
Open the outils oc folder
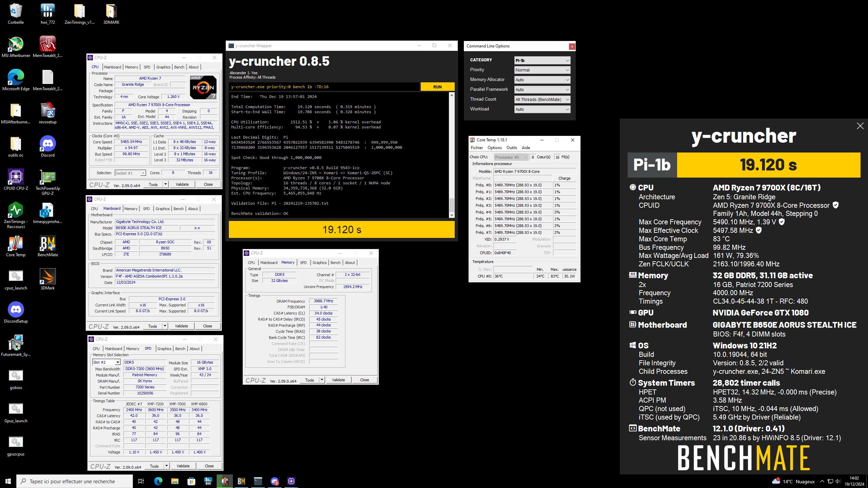16,146
